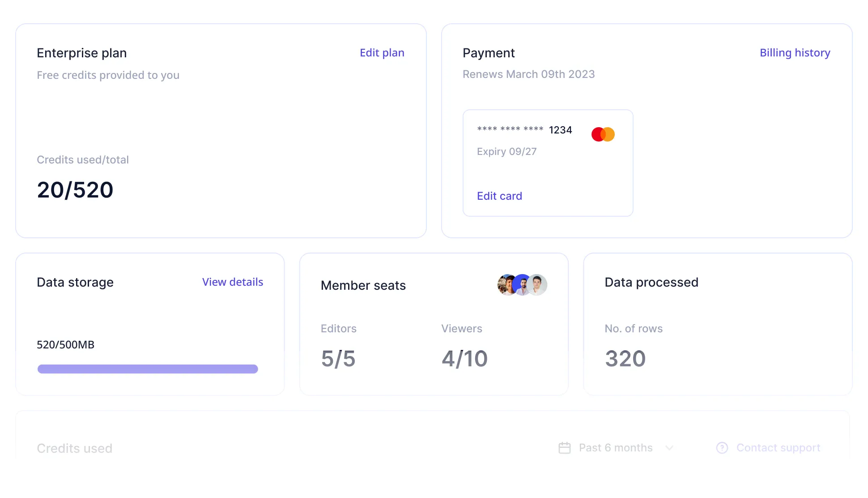The image size is (868, 498).
Task: Click the middle member avatar
Action: [522, 285]
